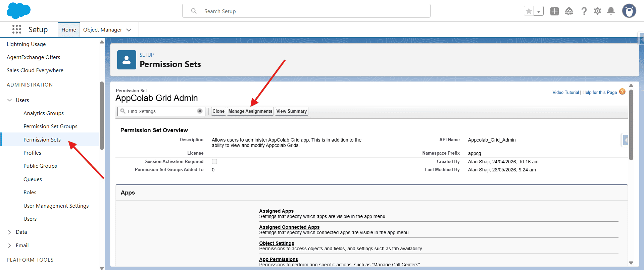
Task: Open AgentExchange Offers in sidebar
Action: point(34,57)
